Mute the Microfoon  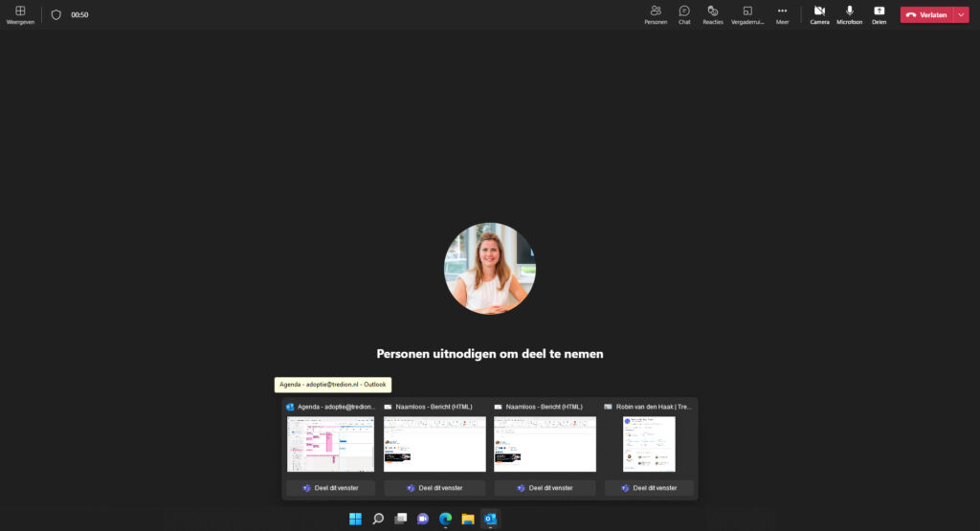[850, 15]
